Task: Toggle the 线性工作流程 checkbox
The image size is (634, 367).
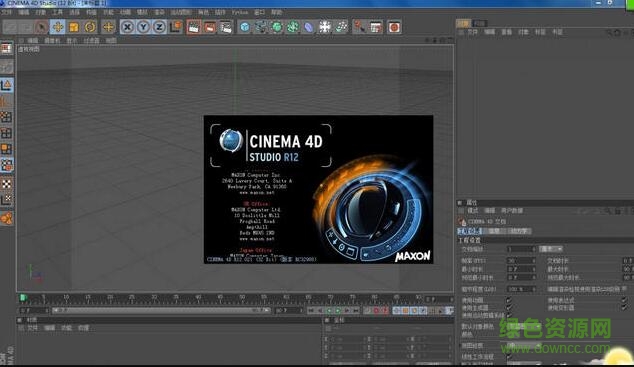Action: tap(509, 356)
